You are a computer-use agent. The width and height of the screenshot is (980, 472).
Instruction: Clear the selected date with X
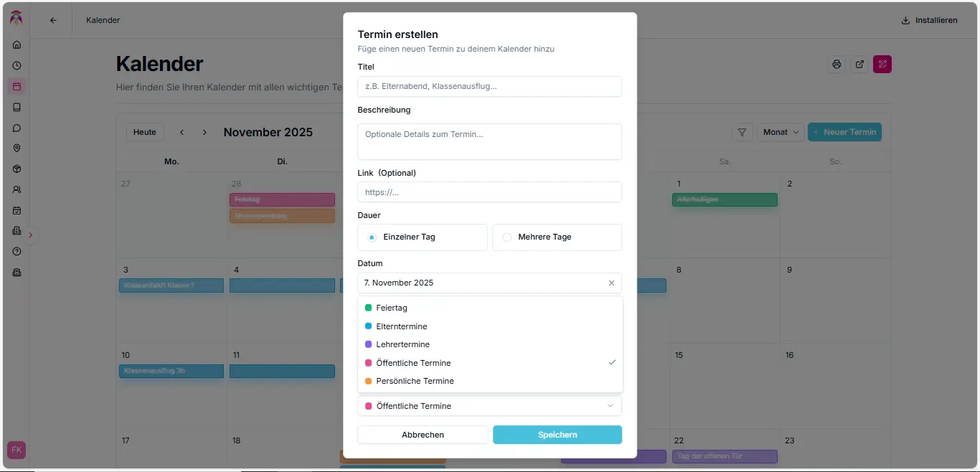pyautogui.click(x=611, y=283)
